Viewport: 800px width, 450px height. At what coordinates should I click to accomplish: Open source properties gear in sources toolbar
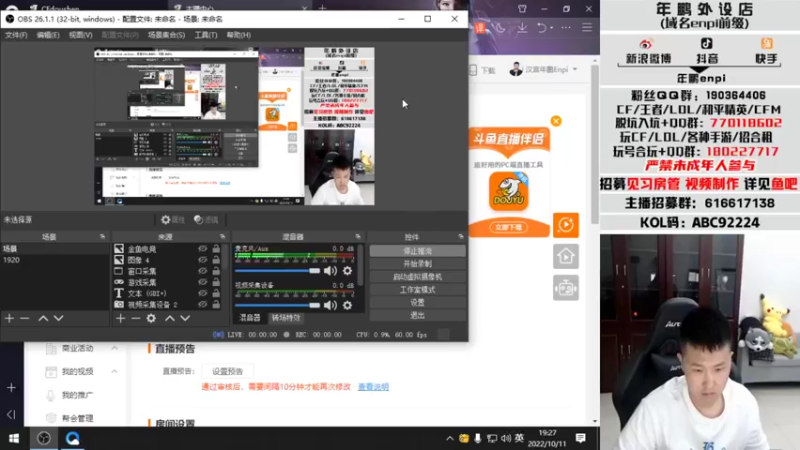point(151,318)
